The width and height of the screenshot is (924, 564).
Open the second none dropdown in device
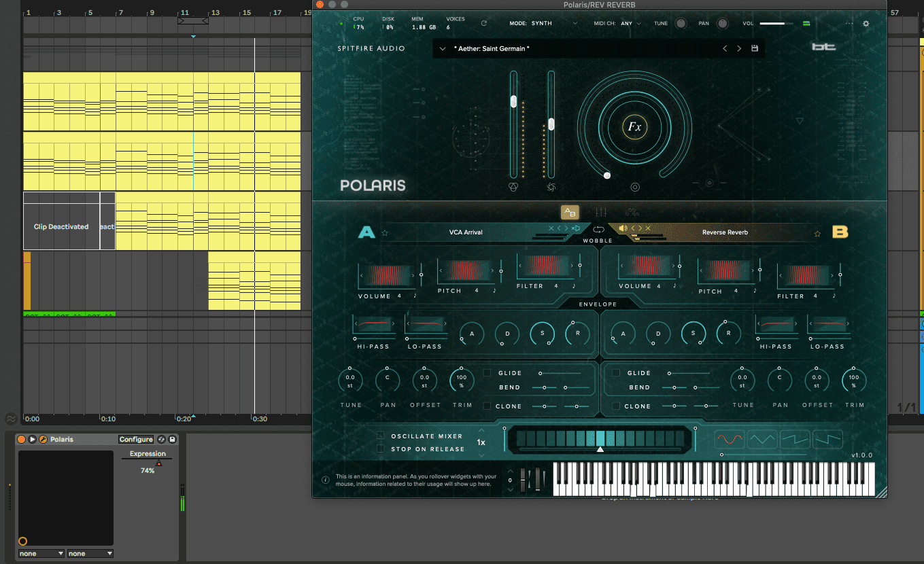[90, 554]
